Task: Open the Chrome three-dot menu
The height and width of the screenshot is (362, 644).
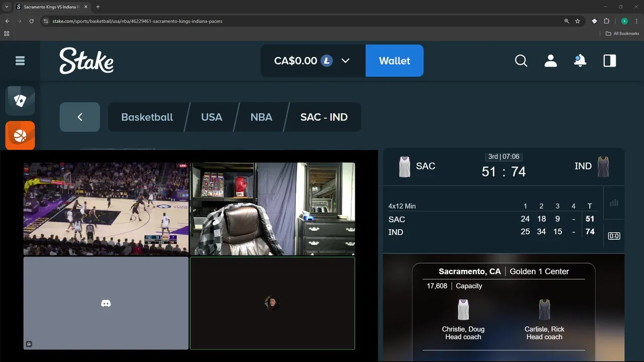Action: (636, 21)
